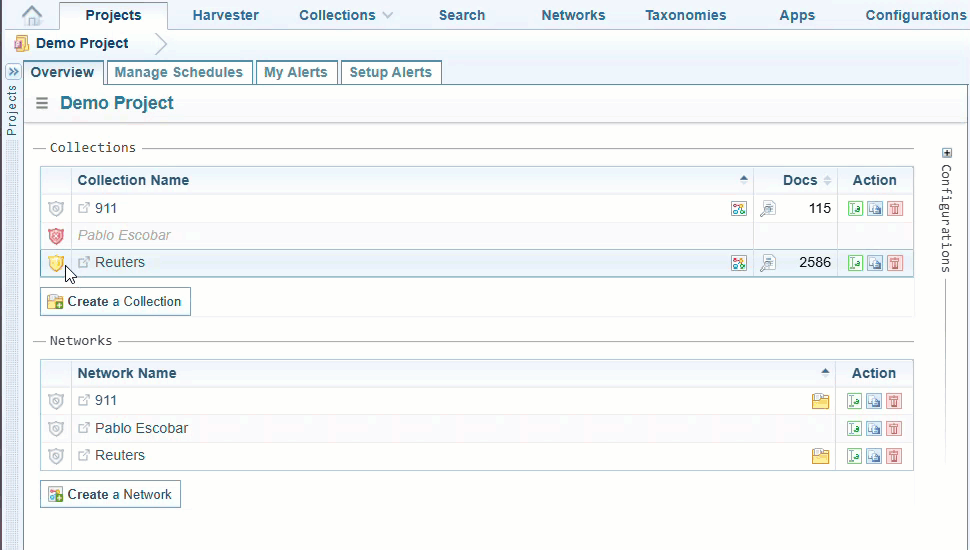The width and height of the screenshot is (970, 550).
Task: Toggle the red shield icon for Pablo Escobar collection
Action: (56, 236)
